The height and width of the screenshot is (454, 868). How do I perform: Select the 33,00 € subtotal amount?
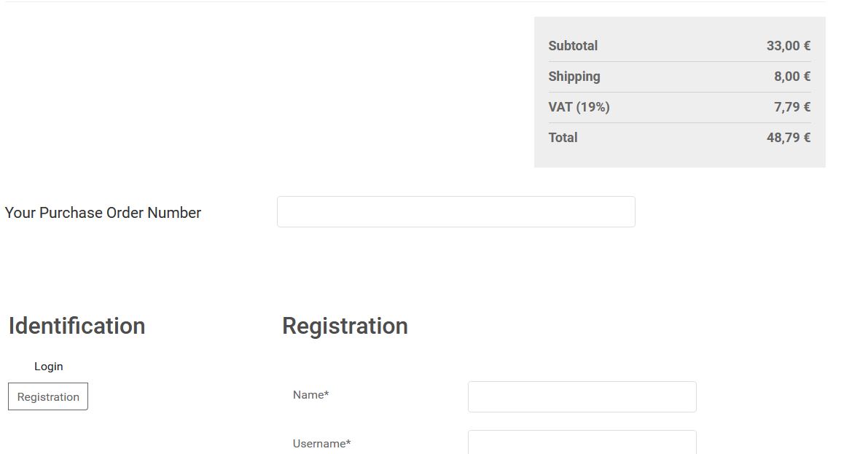pos(788,46)
